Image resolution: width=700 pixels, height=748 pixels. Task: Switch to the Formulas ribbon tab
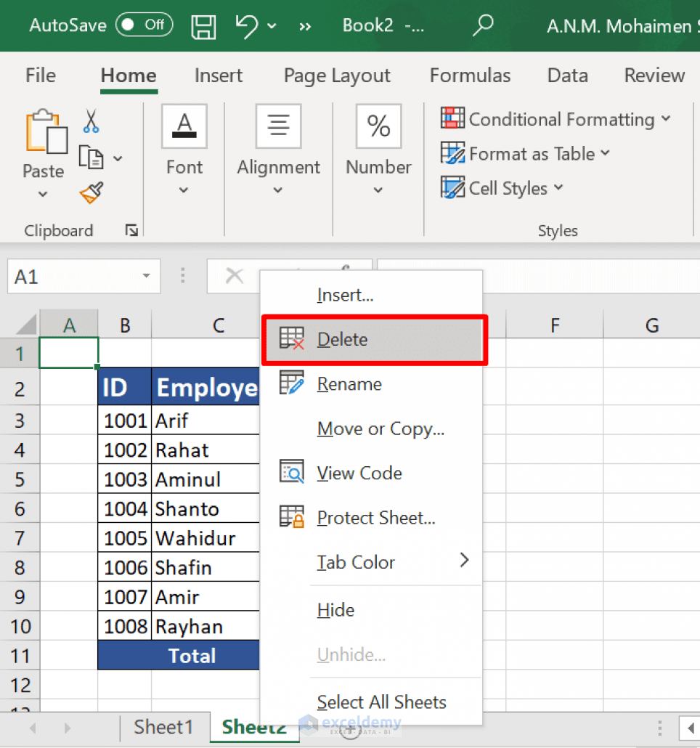click(470, 76)
